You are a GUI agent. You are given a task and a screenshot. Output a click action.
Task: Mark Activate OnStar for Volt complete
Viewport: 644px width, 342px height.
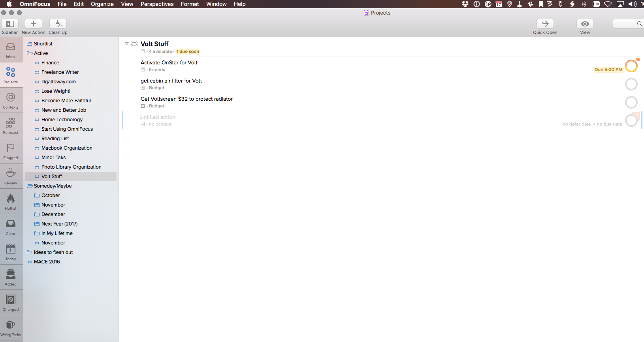tap(631, 66)
